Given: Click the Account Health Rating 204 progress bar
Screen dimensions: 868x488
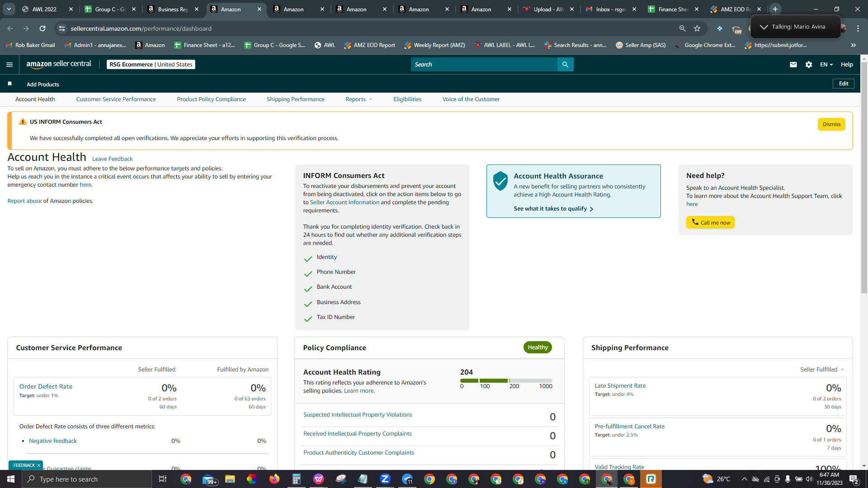Looking at the screenshot, I should 506,381.
